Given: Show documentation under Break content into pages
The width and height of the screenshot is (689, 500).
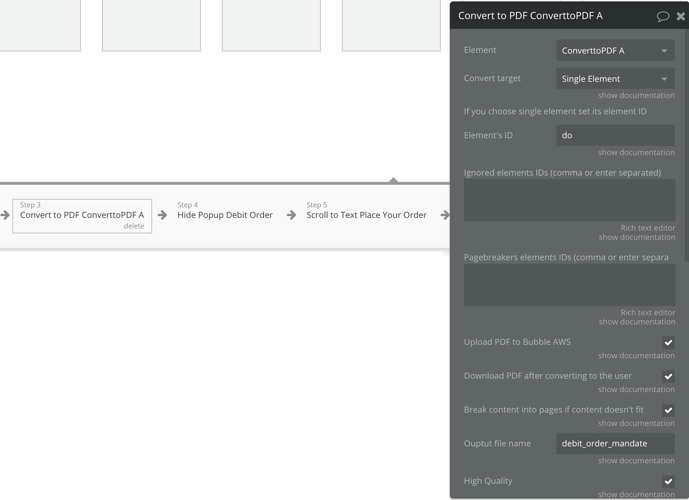Looking at the screenshot, I should click(636, 423).
